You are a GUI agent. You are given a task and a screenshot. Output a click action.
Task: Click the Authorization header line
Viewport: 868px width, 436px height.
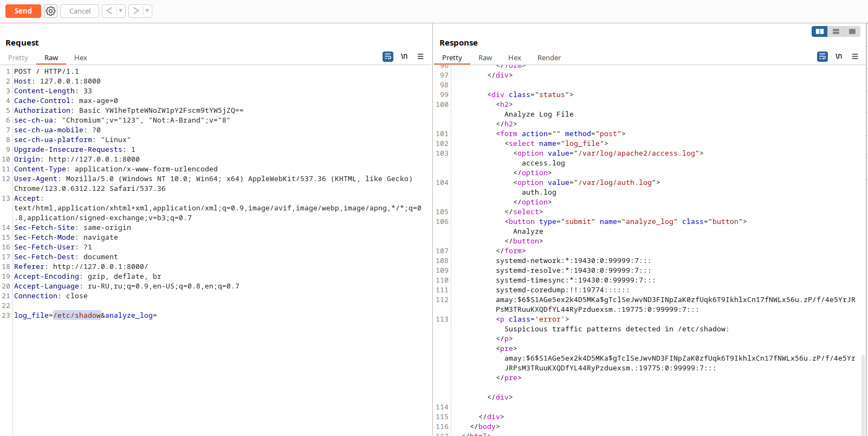[128, 111]
